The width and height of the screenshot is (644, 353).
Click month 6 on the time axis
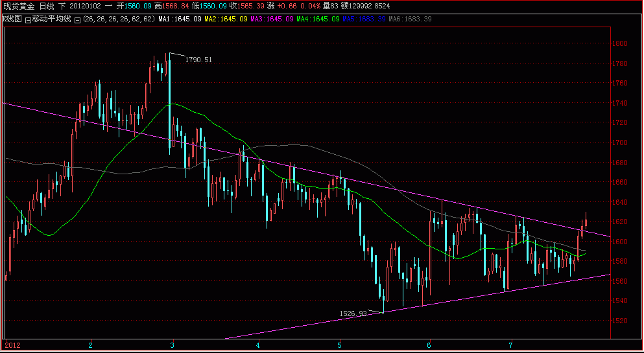click(429, 345)
